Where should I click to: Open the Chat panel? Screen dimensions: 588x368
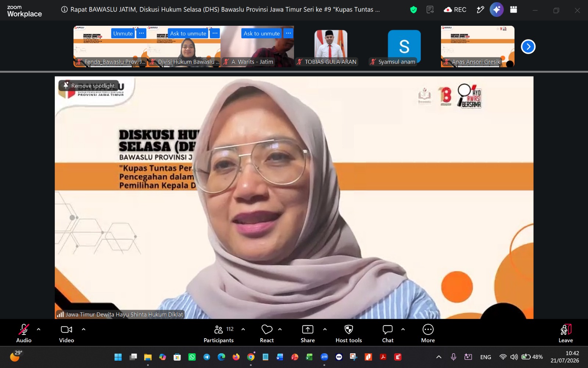tap(388, 333)
